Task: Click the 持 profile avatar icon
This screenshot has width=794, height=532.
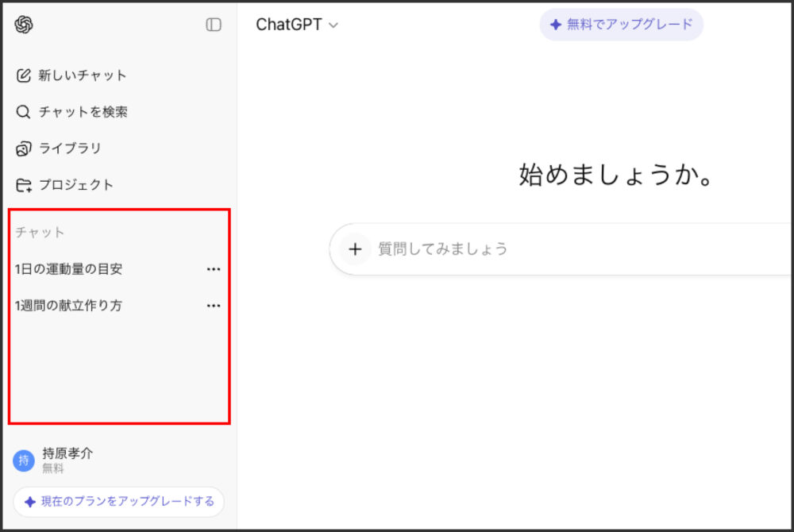Action: (x=23, y=461)
